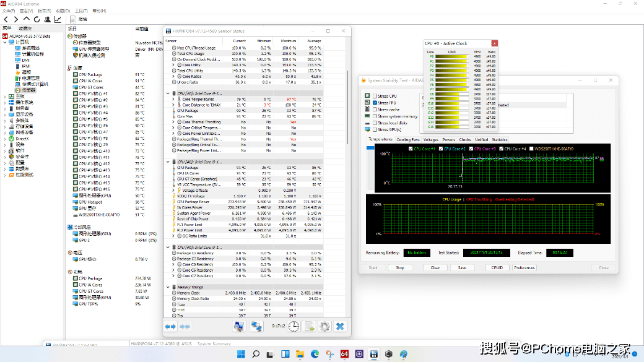Select 系统概述 in the AIDA64 tree
Screen dimensions: 644x362
(31, 48)
